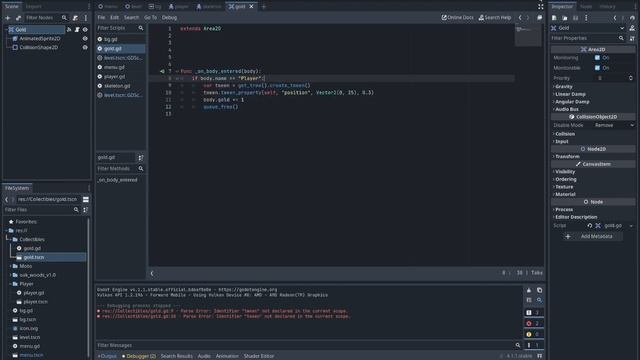Screen dimensions: 640x360
Task: Clear the output log icon
Action: coord(529,290)
